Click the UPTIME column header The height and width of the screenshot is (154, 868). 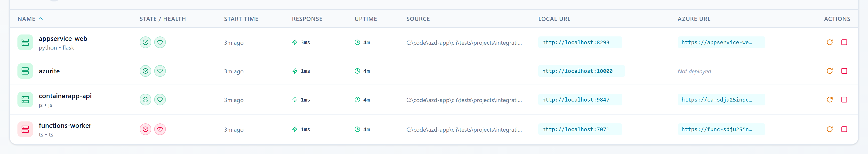click(366, 19)
